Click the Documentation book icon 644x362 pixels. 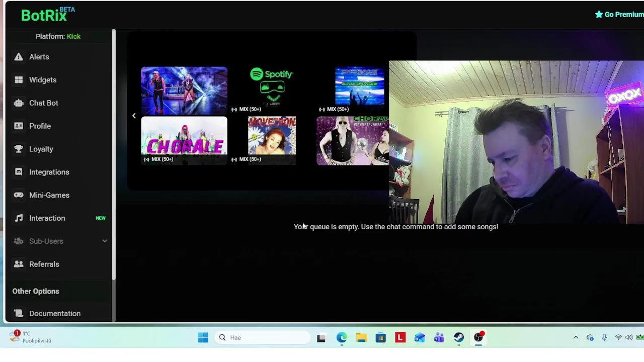[x=19, y=313]
